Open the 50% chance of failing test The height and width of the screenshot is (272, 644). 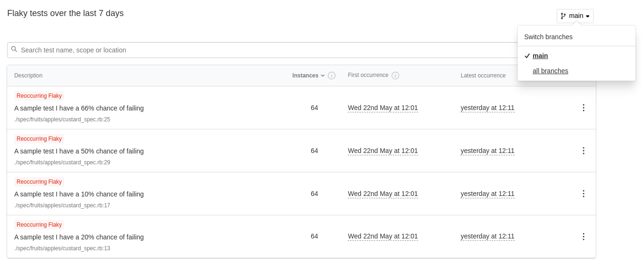(79, 151)
